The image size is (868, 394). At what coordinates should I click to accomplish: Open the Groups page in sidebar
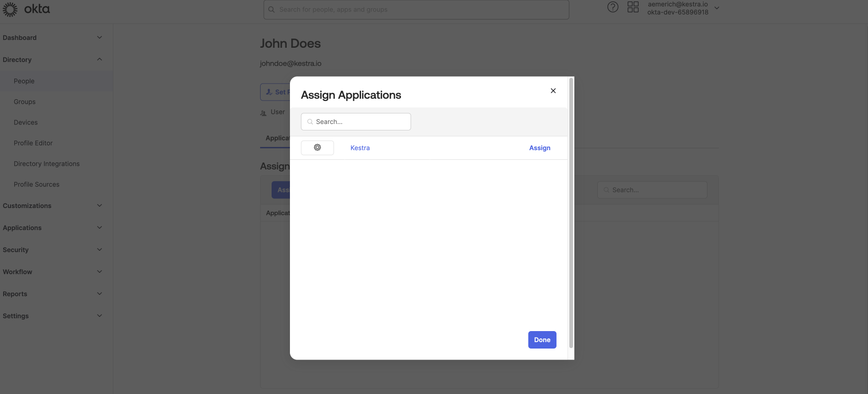point(25,102)
